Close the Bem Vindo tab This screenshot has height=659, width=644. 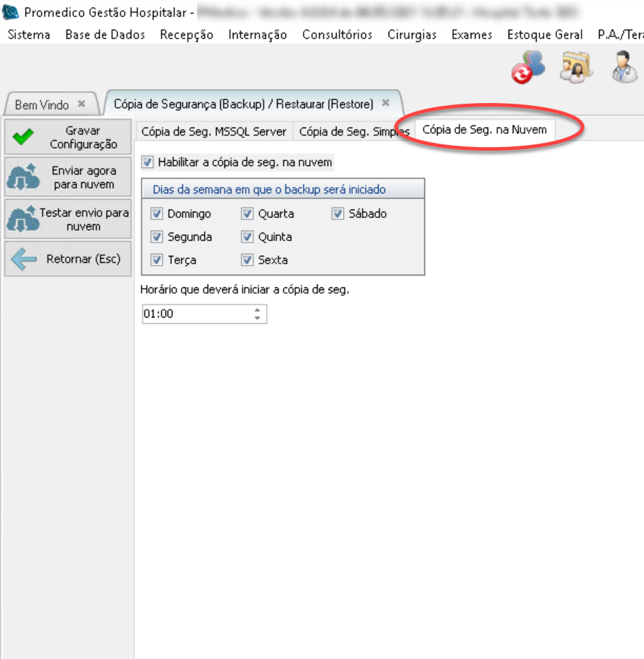pyautogui.click(x=81, y=104)
